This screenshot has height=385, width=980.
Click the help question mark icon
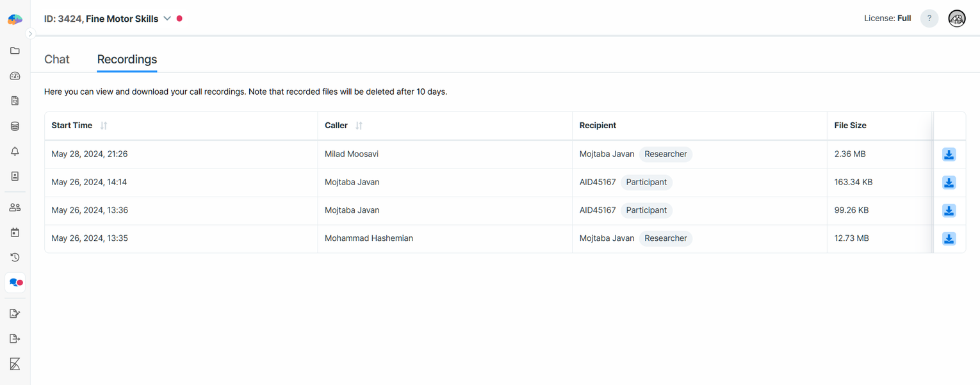tap(929, 19)
